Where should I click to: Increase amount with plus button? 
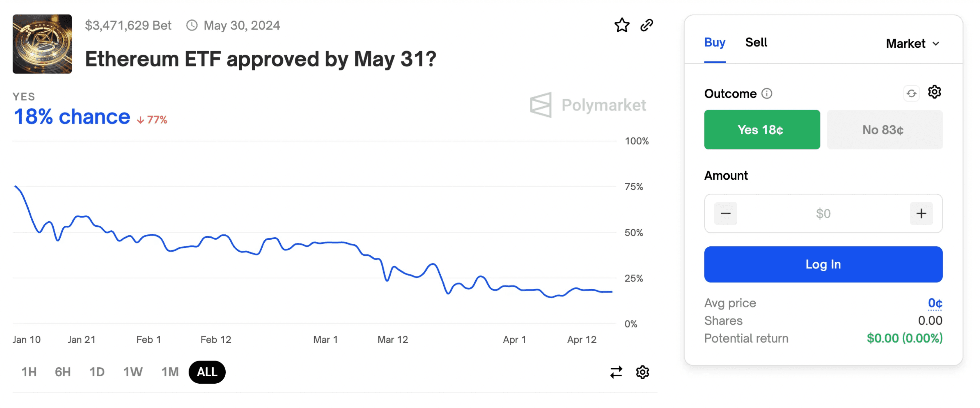(x=921, y=213)
